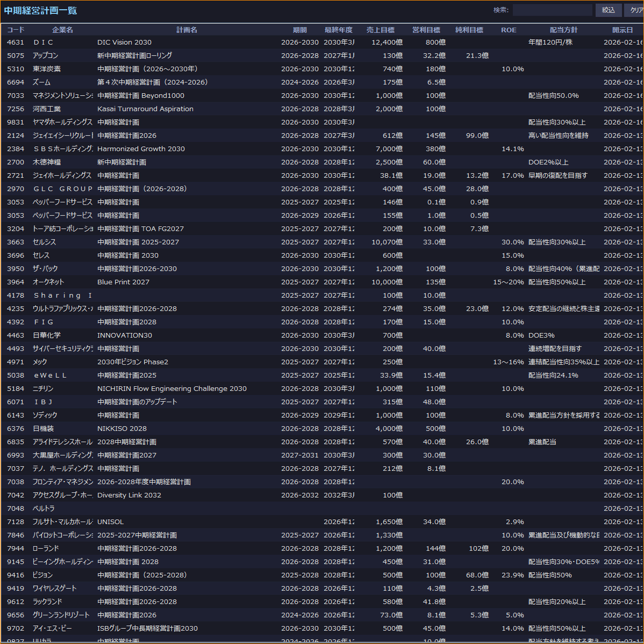Select company ヤマダホールディングス
The image size is (644, 644).
(x=62, y=122)
